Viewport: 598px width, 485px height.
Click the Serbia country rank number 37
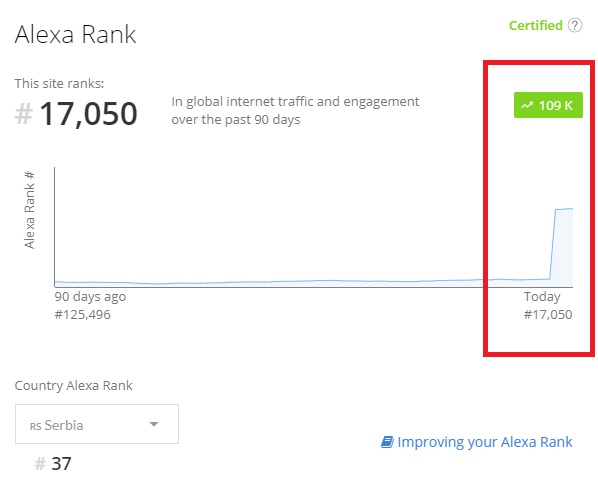[61, 464]
